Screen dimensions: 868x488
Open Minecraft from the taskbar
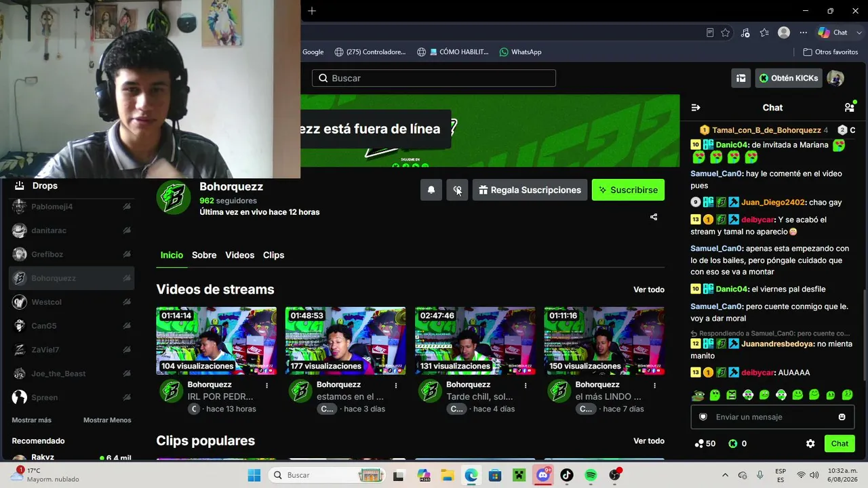tap(519, 475)
